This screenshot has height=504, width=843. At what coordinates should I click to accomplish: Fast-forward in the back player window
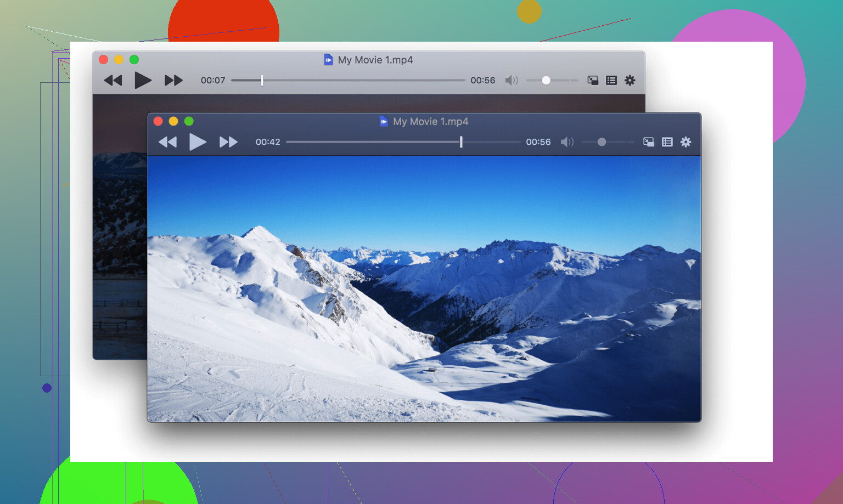[173, 81]
